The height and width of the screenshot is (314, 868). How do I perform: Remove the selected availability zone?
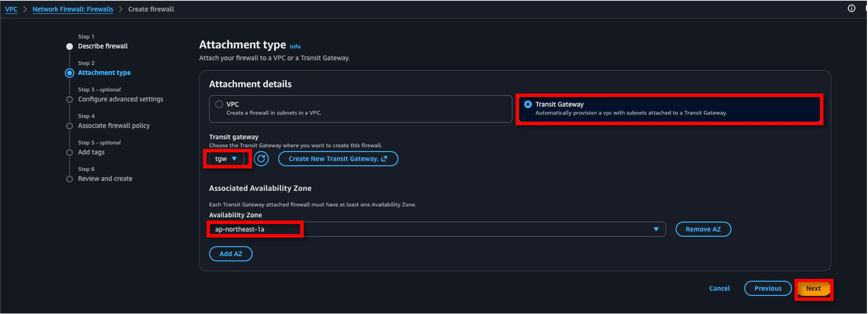click(x=703, y=229)
